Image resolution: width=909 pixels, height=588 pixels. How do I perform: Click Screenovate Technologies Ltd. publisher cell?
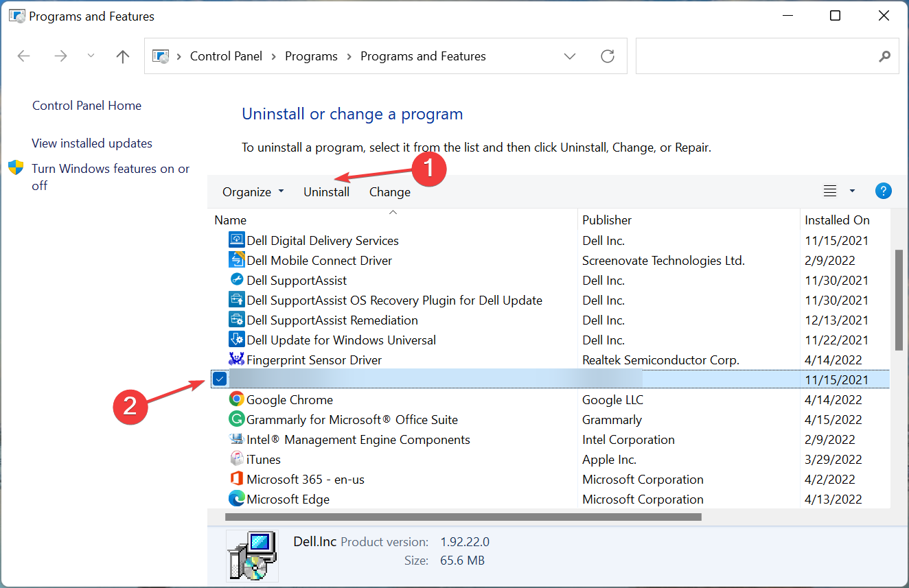point(663,260)
